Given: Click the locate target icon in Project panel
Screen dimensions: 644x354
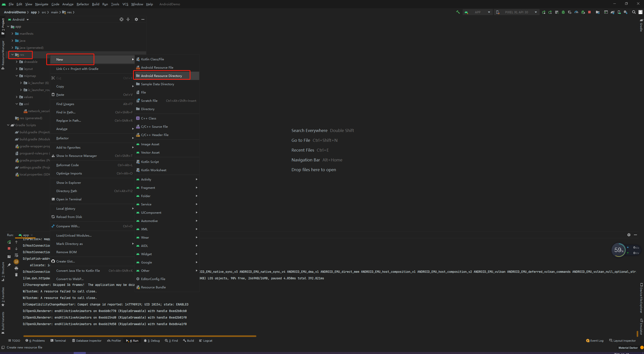Looking at the screenshot, I should click(x=122, y=19).
